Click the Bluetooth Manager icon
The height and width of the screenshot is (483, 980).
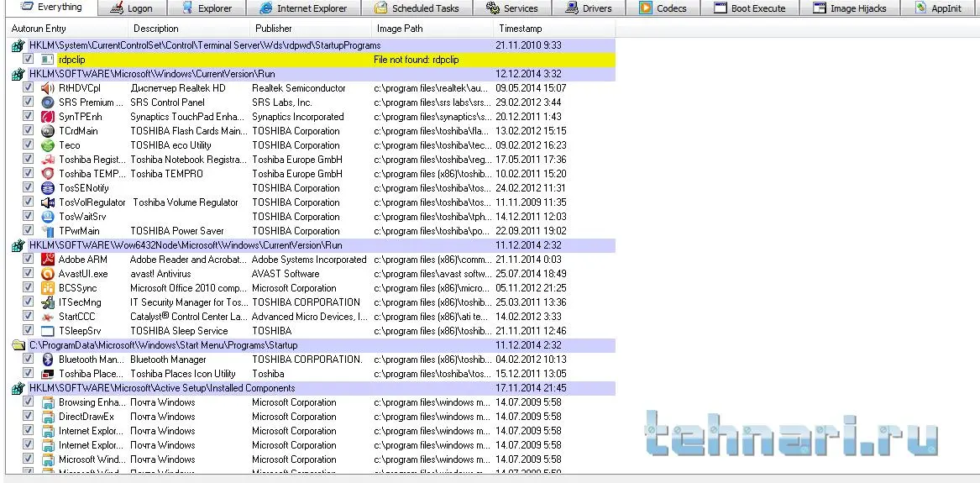tap(48, 360)
